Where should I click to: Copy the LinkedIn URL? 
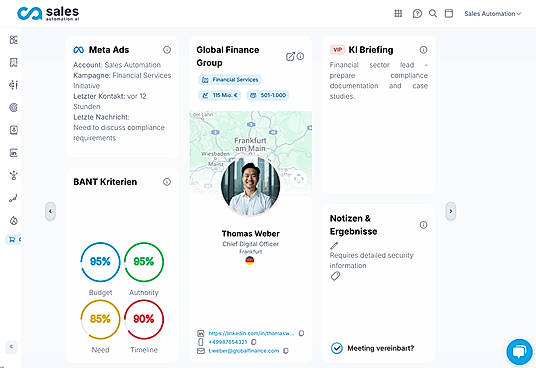301,333
